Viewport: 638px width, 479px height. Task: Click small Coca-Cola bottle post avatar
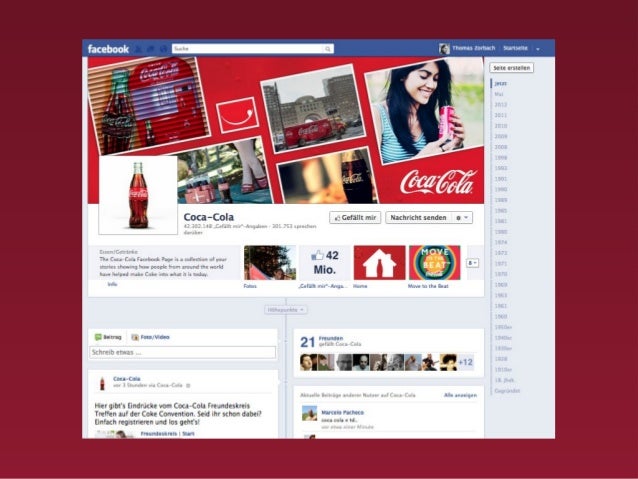click(102, 383)
